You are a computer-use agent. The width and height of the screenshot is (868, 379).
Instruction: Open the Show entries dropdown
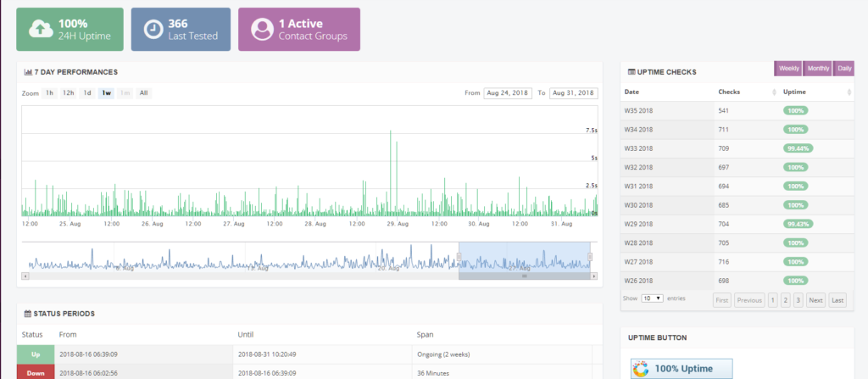[652, 298]
